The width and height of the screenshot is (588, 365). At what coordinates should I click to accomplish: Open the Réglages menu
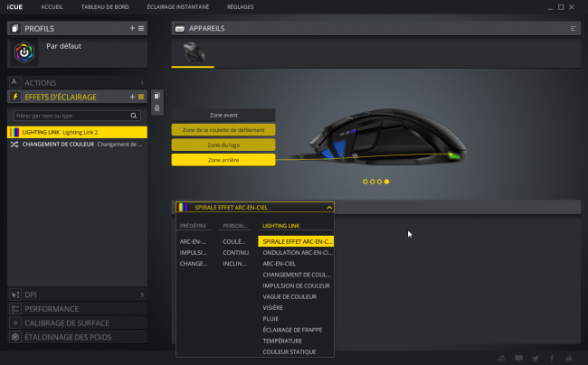click(240, 6)
